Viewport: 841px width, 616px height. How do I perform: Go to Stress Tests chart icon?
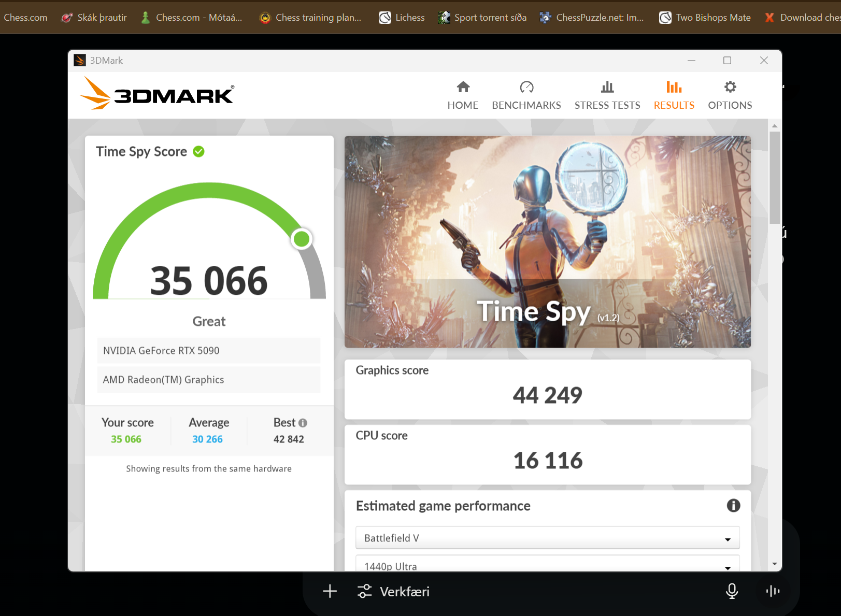point(607,87)
